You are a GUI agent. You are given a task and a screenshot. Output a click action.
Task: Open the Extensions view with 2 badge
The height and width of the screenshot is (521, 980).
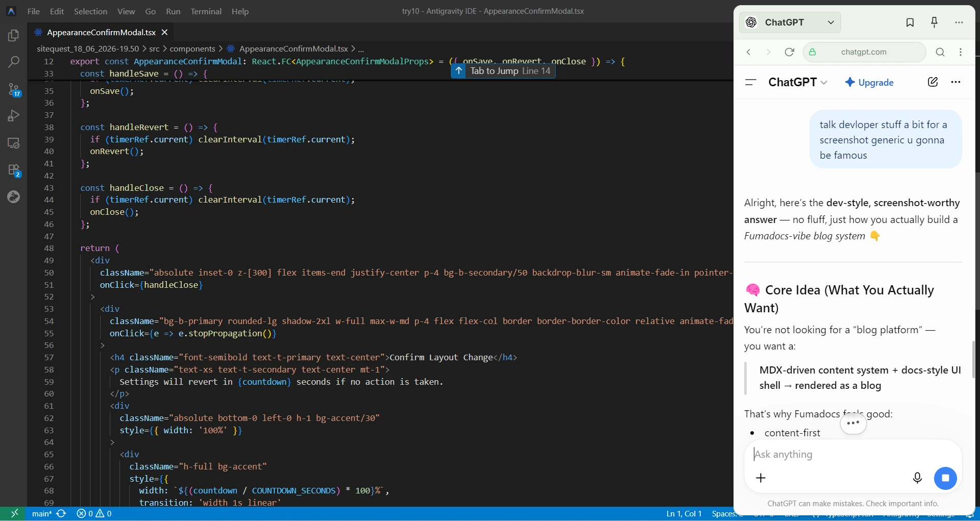[x=14, y=170]
